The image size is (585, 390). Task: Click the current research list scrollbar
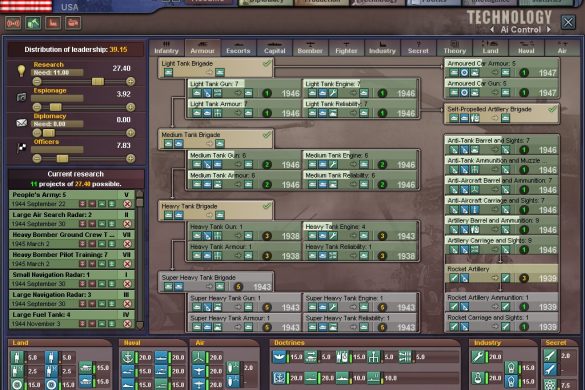[x=140, y=260]
